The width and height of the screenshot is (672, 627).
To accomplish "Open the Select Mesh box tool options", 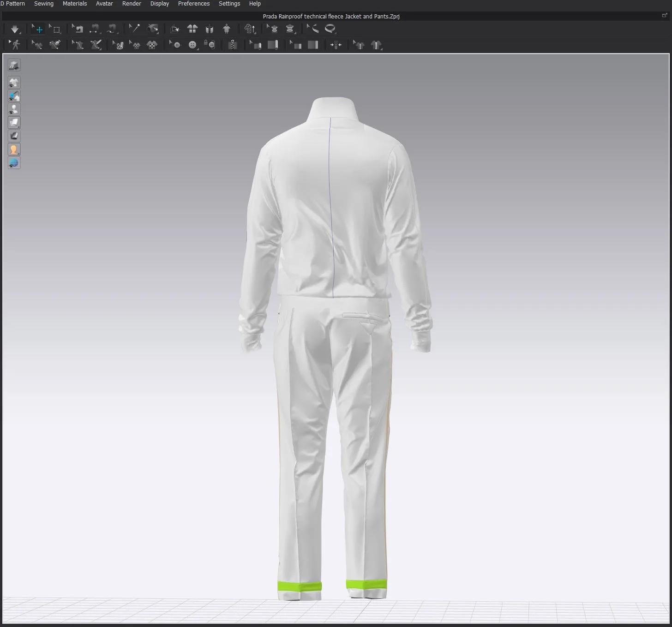I will (55, 29).
